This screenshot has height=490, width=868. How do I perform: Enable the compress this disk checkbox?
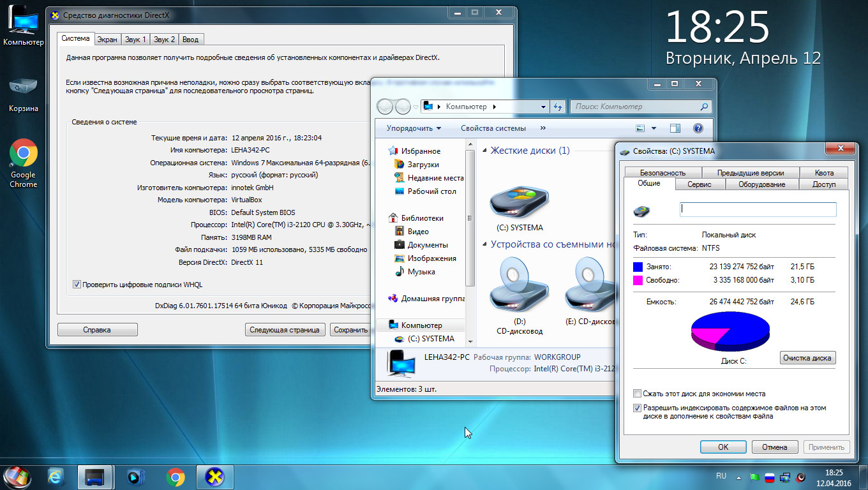pyautogui.click(x=637, y=394)
